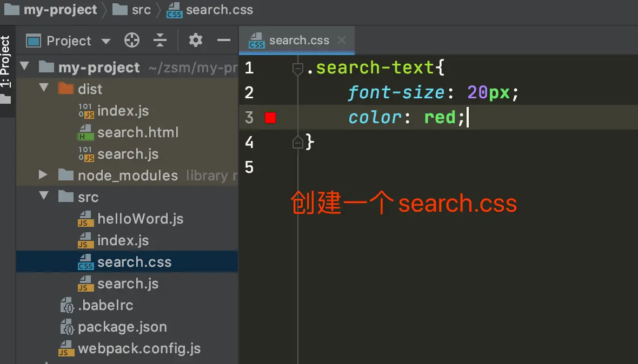The image size is (638, 364).
Task: Click the color property on line 3
Action: (375, 117)
